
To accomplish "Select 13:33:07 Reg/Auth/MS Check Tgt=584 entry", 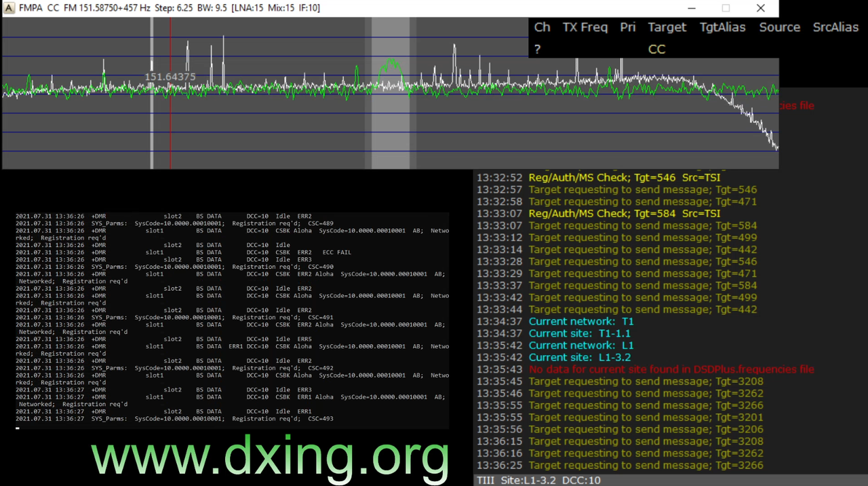I will coord(598,213).
